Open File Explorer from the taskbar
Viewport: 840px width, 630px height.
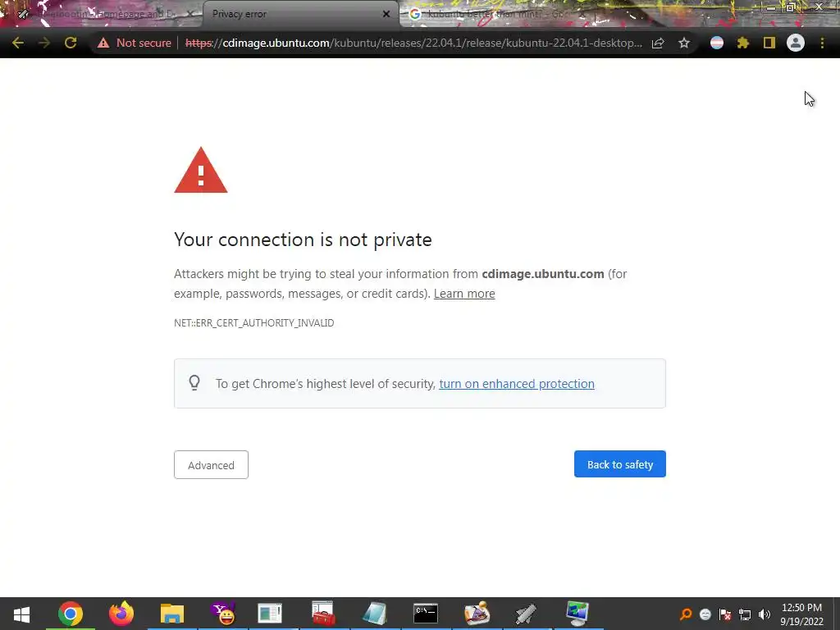(x=172, y=614)
